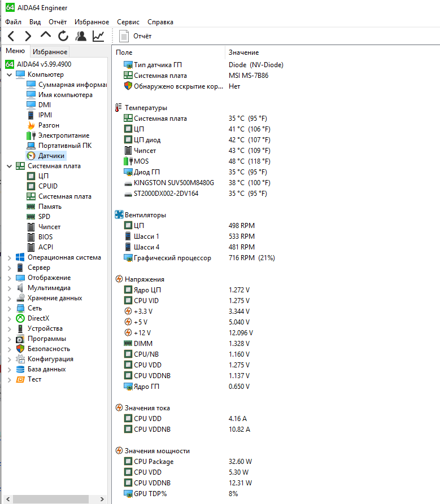
Task: Open the Файл menu
Action: pos(13,22)
